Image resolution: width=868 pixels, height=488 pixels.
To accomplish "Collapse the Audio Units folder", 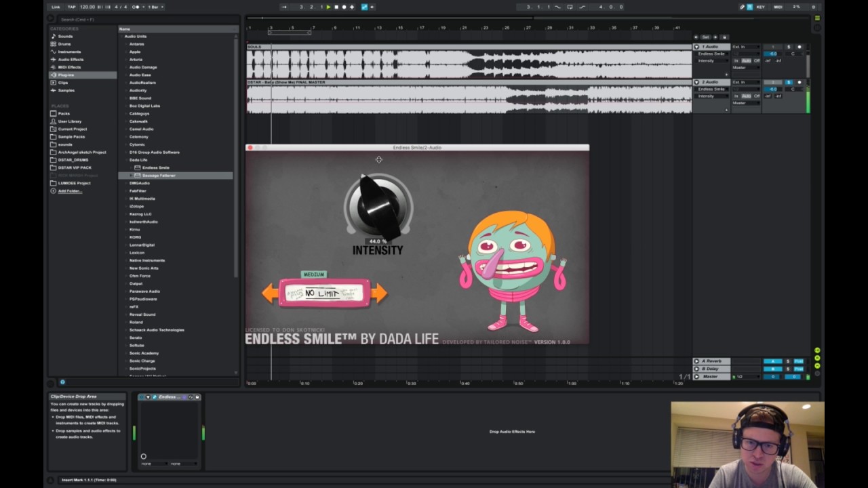I will point(122,37).
